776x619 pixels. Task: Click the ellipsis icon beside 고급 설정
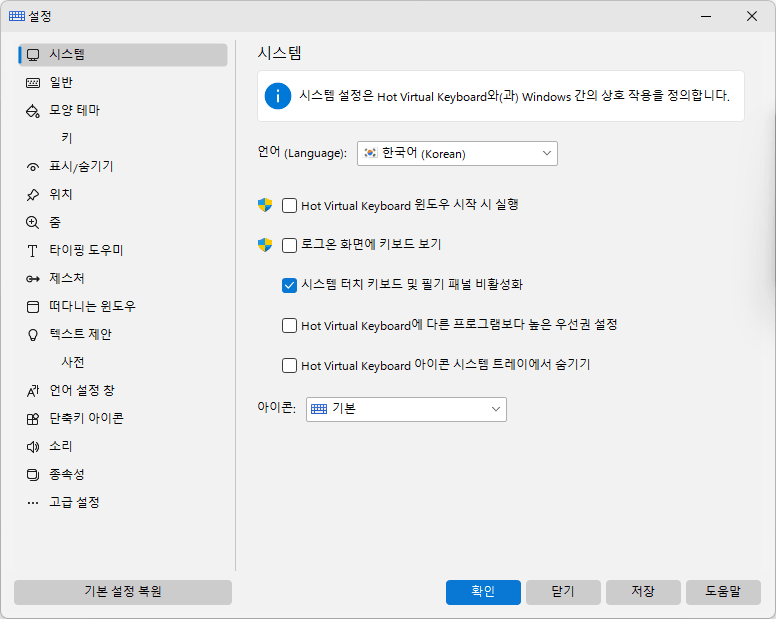33,503
